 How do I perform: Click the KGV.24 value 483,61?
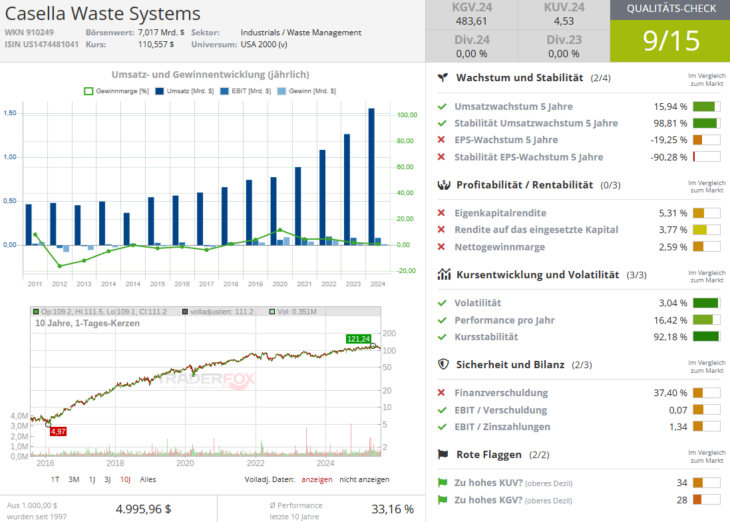(x=471, y=21)
